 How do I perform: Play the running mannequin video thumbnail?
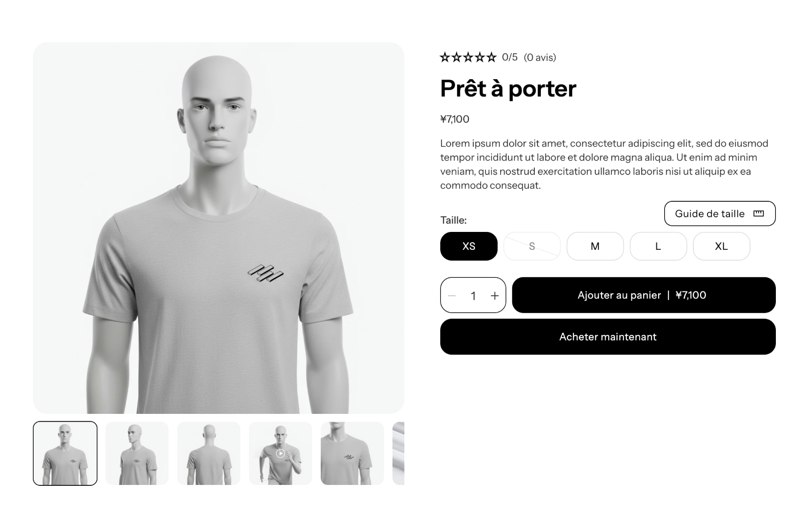(280, 453)
